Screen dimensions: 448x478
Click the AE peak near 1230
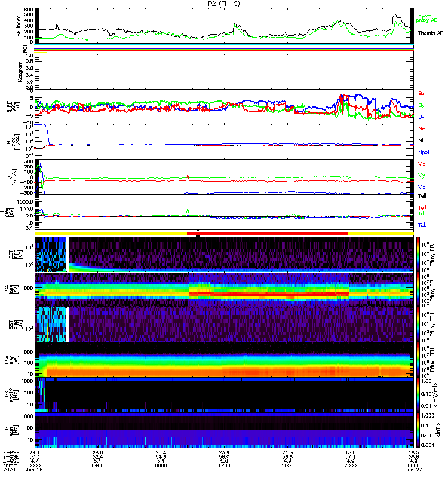click(234, 24)
